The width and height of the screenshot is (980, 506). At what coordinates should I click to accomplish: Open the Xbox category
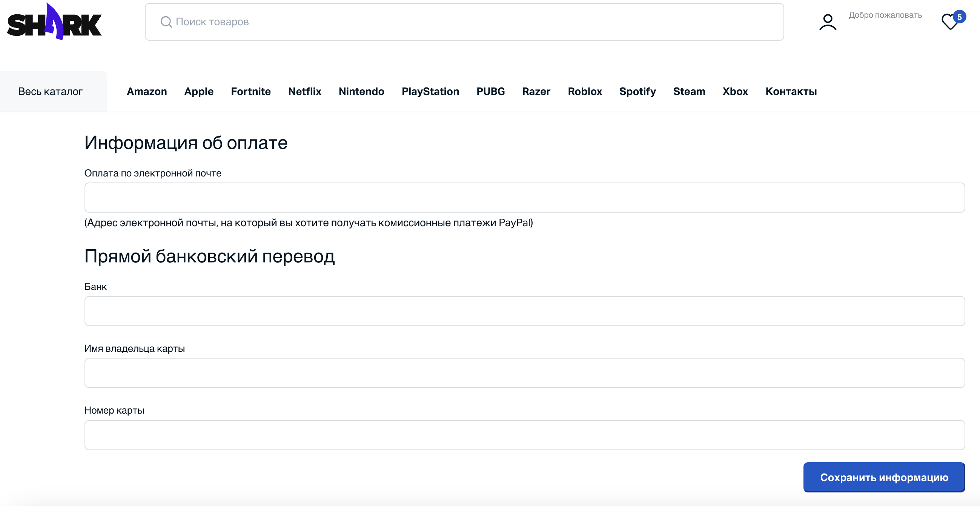[x=735, y=92]
